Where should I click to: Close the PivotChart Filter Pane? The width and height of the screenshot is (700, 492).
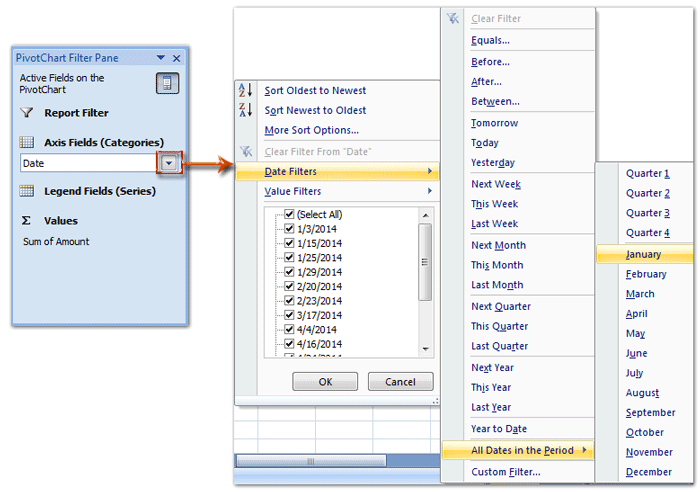(x=177, y=59)
